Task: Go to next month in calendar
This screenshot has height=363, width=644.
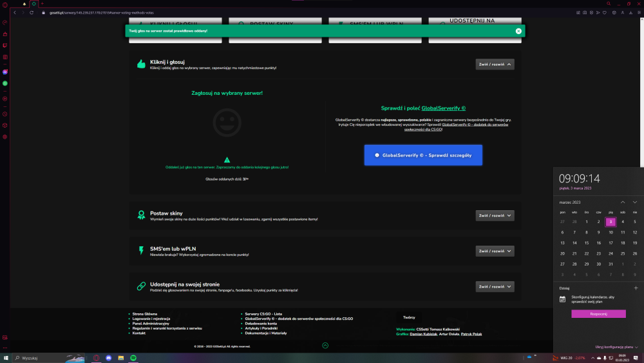Action: tap(635, 202)
